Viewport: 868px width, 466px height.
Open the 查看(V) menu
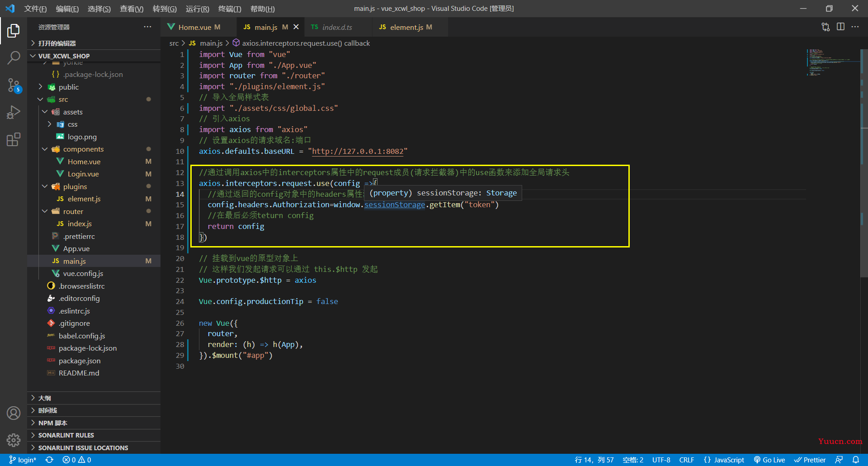click(132, 9)
